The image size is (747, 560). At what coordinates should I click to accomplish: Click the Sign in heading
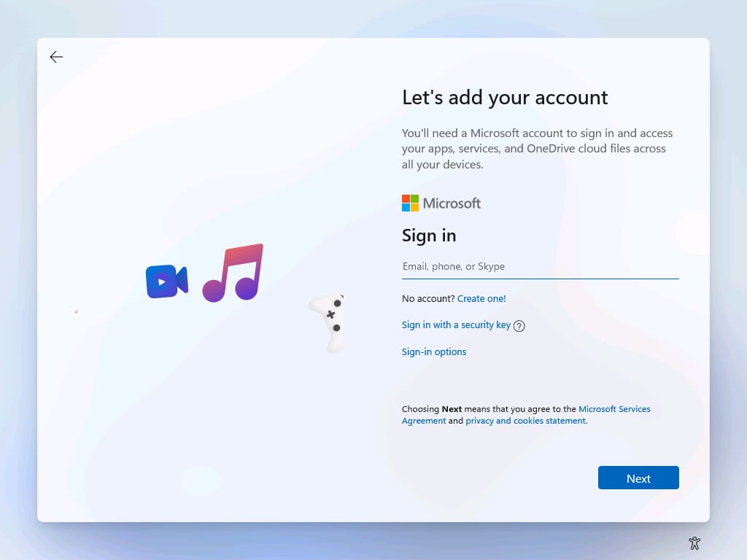point(429,236)
